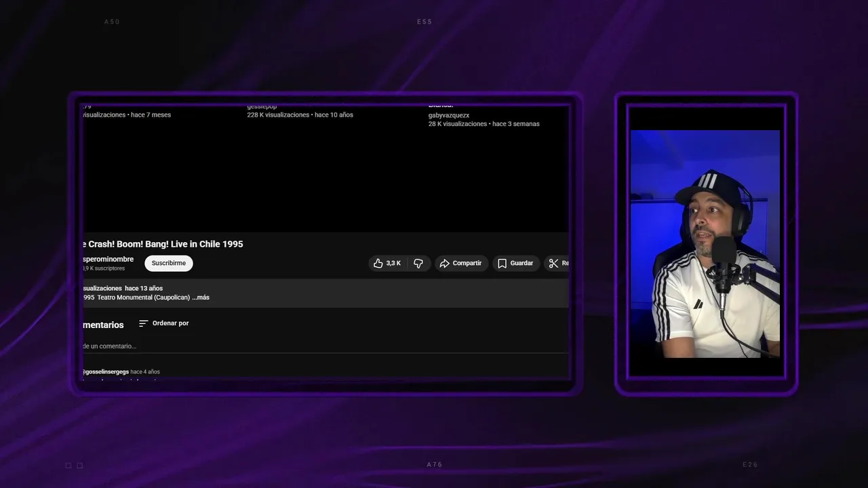Viewport: 868px width, 488px height.
Task: Click text '228 K visualizaciones • hace 10 años'
Action: pos(300,115)
